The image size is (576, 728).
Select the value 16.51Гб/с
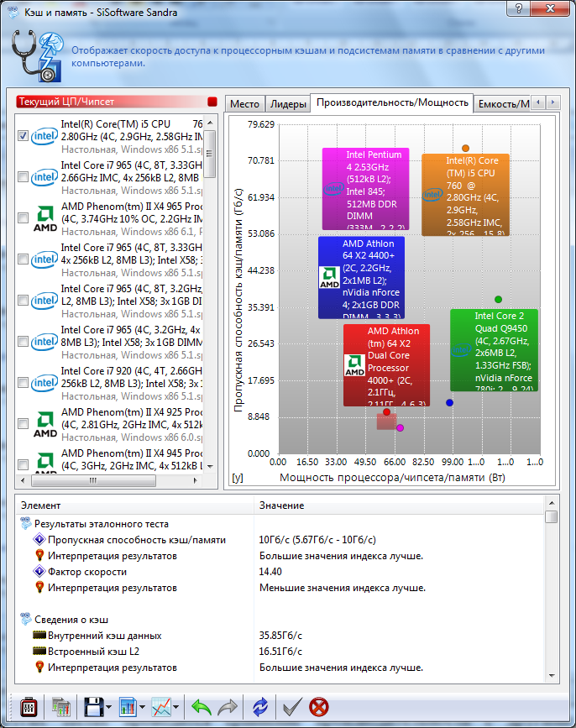(x=280, y=652)
